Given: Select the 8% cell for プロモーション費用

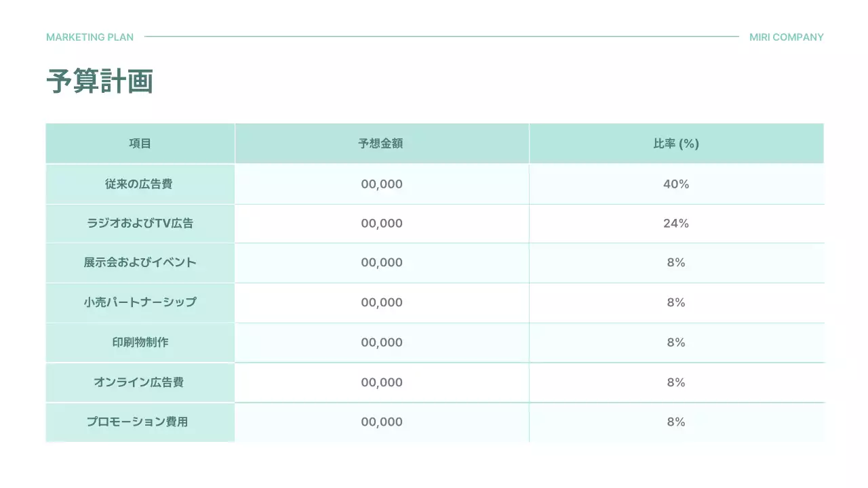Looking at the screenshot, I should coord(675,422).
